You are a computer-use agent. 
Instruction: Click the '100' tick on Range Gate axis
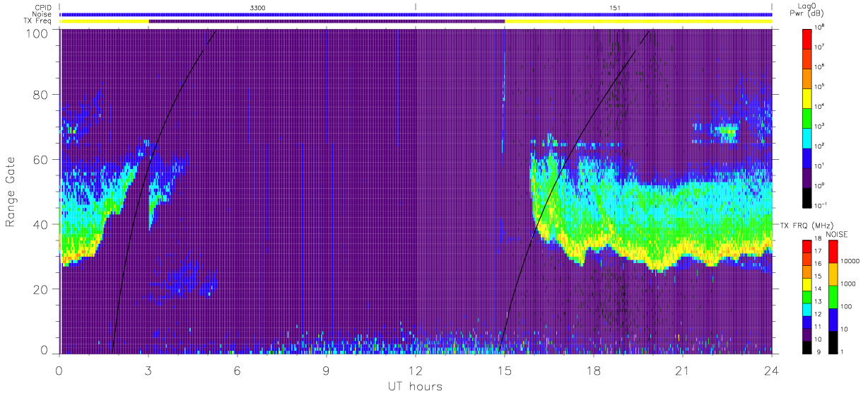tap(38, 33)
